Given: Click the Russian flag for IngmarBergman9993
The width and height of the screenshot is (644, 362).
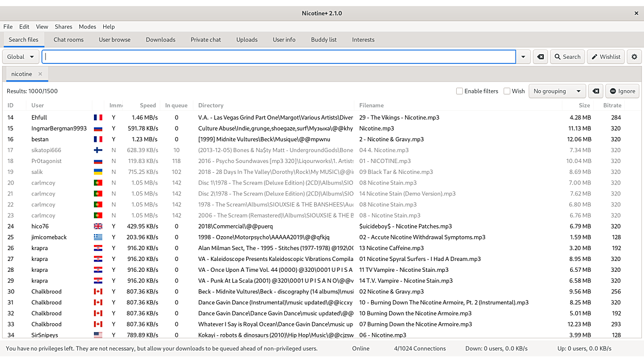Looking at the screenshot, I should click(x=98, y=128).
